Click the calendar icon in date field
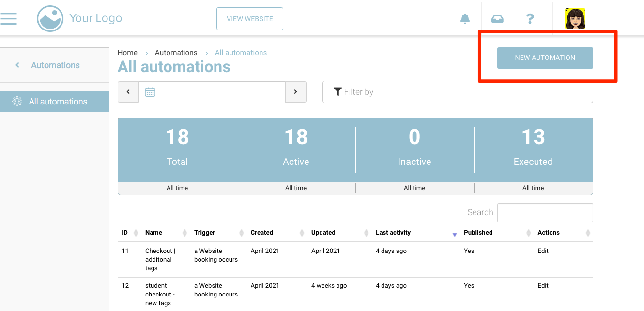 pos(150,92)
